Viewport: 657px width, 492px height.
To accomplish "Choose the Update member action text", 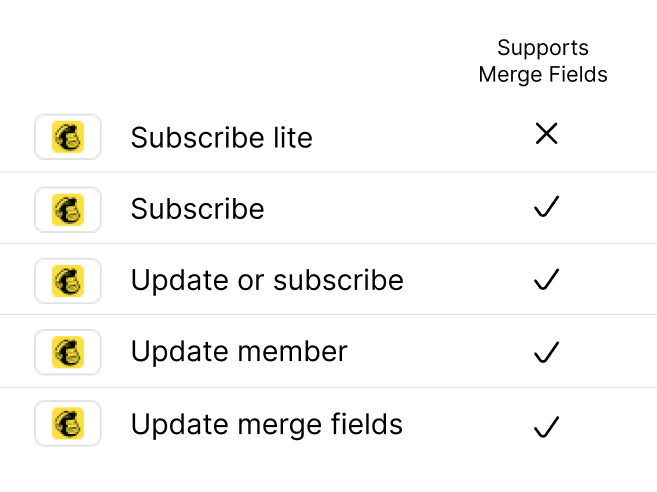I will (x=239, y=352).
